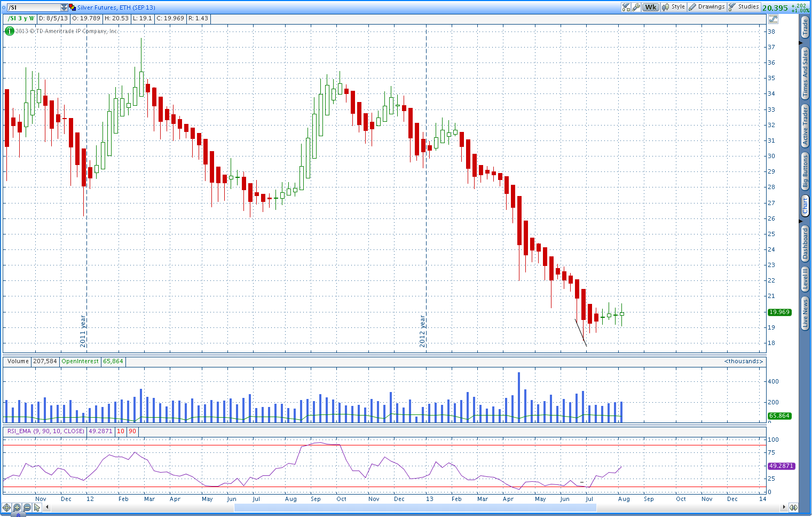The image size is (812, 517).
Task: Click Silver Futures, ETH (SEP 13) title
Action: (x=116, y=7)
